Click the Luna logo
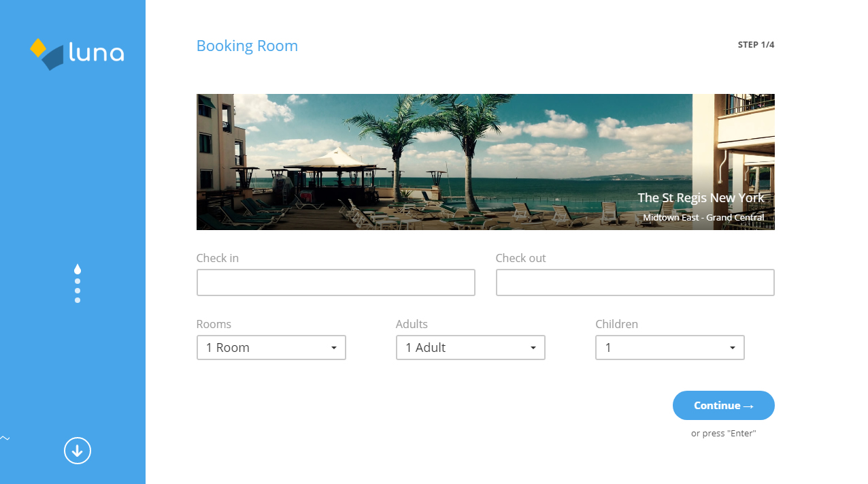 (x=77, y=54)
